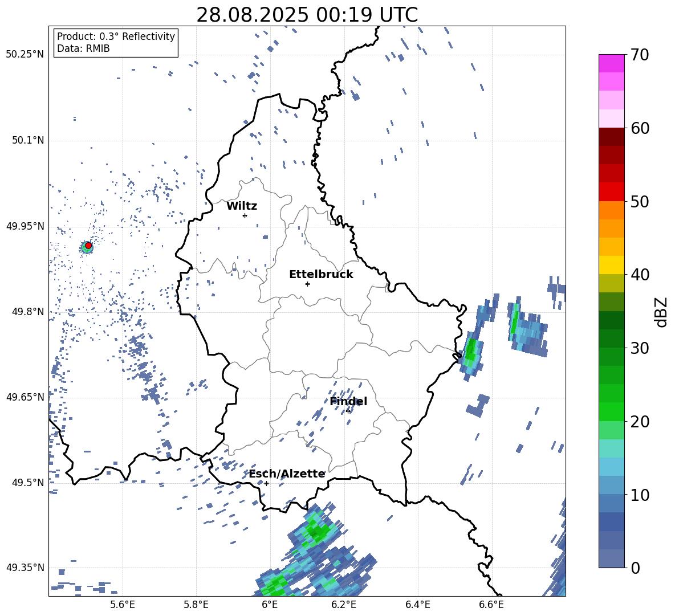The height and width of the screenshot is (616, 675).
Task: Click the Findel cross marker
Action: click(x=348, y=411)
